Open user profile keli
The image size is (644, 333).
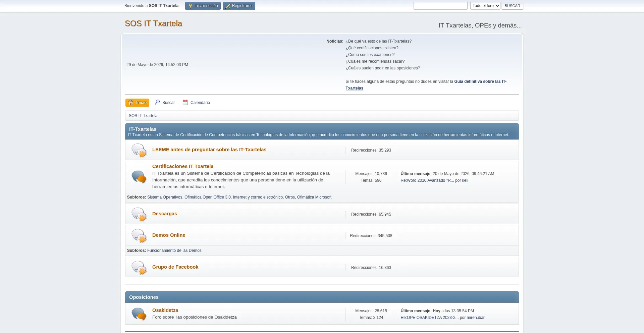[465, 180]
